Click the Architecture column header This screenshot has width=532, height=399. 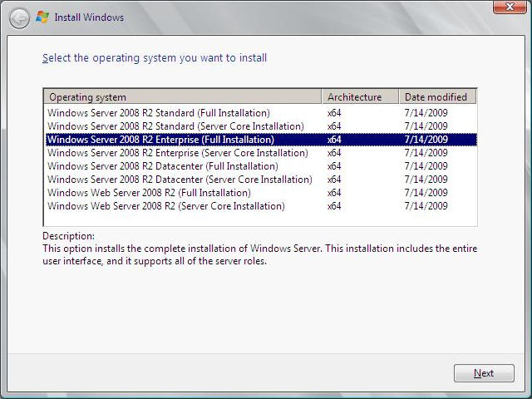pyautogui.click(x=359, y=97)
